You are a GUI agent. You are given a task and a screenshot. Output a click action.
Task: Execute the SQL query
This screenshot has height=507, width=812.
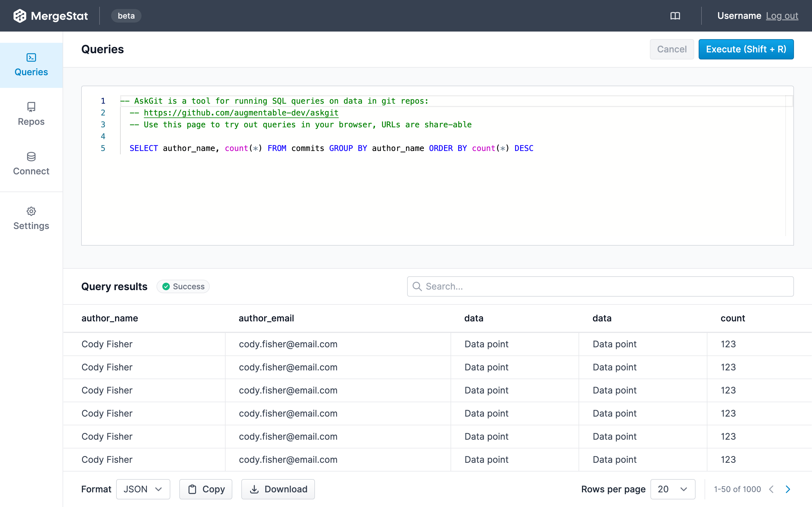coord(746,49)
